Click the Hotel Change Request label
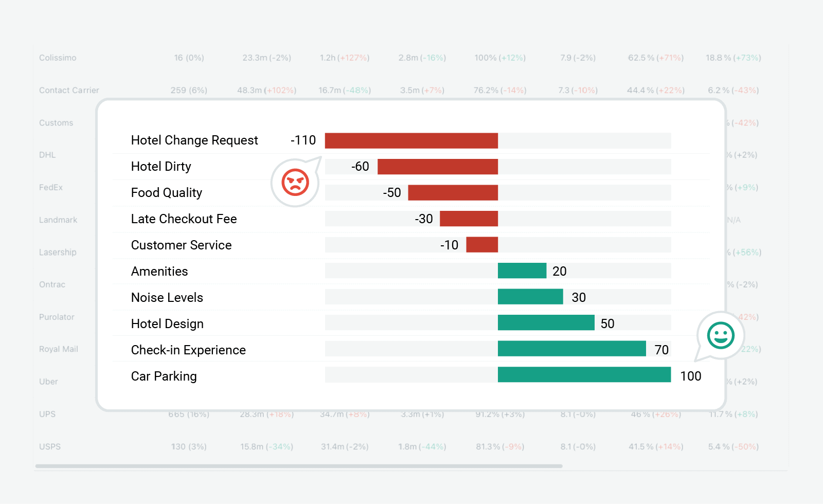The width and height of the screenshot is (823, 504). point(194,140)
